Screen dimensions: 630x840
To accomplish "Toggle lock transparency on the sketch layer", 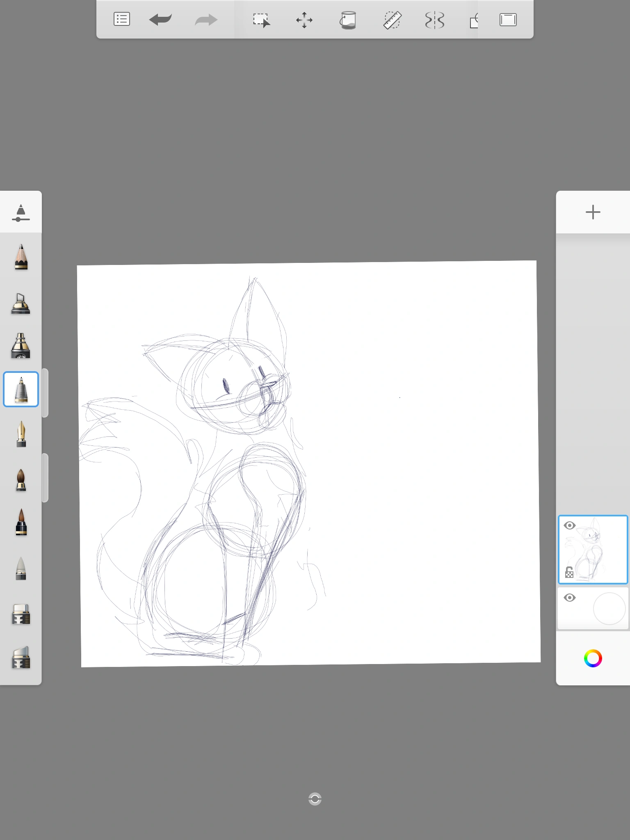I will (569, 572).
